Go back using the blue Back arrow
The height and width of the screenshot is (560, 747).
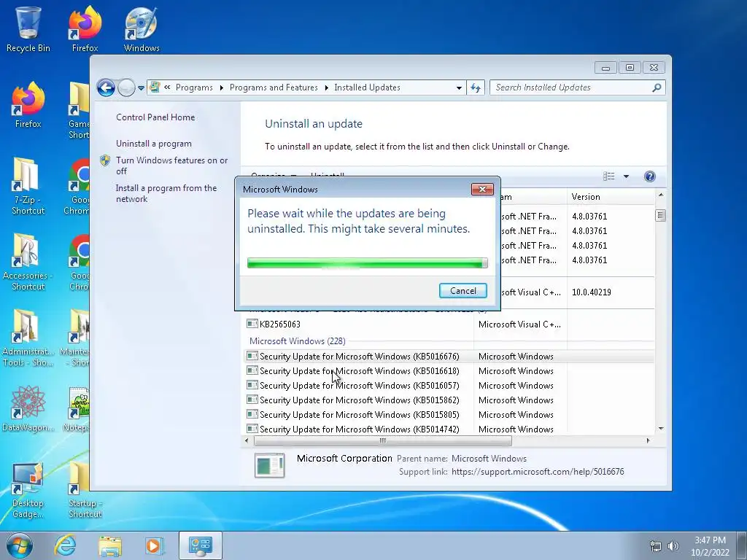point(106,87)
